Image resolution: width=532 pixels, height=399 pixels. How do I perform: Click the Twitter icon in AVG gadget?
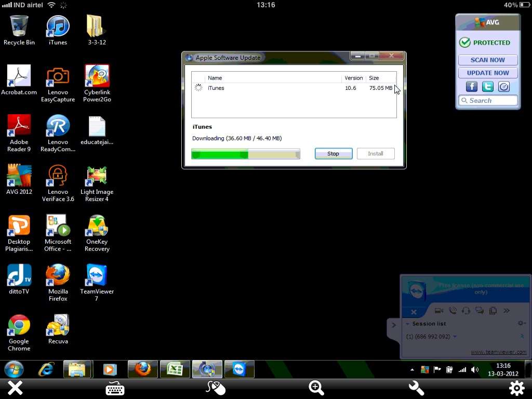(x=487, y=87)
